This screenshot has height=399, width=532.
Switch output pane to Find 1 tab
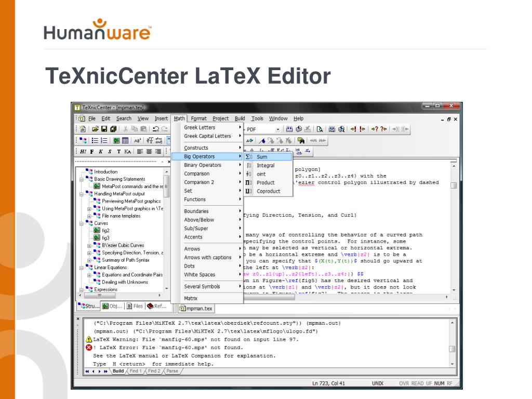click(136, 371)
